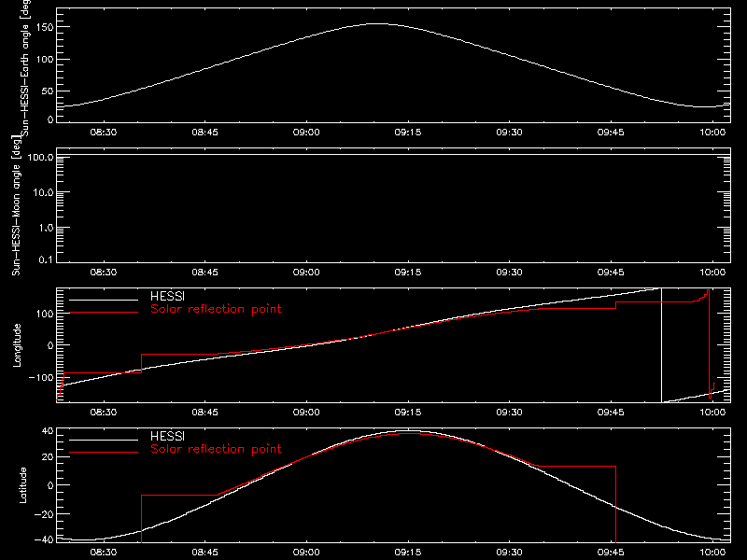
Task: Click red legend line in Latitude plot
Action: point(104,453)
